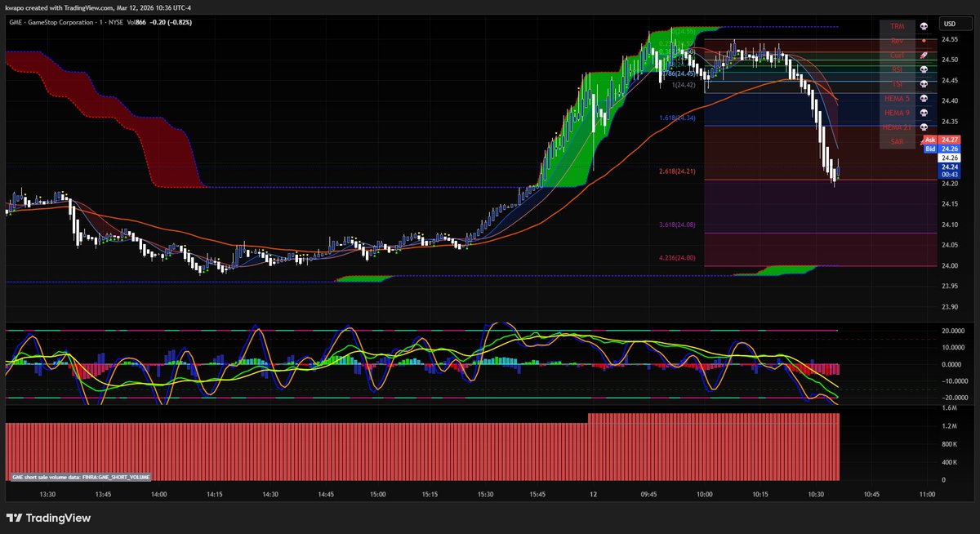The image size is (980, 534).
Task: Click the Bid price label
Action: click(942, 149)
